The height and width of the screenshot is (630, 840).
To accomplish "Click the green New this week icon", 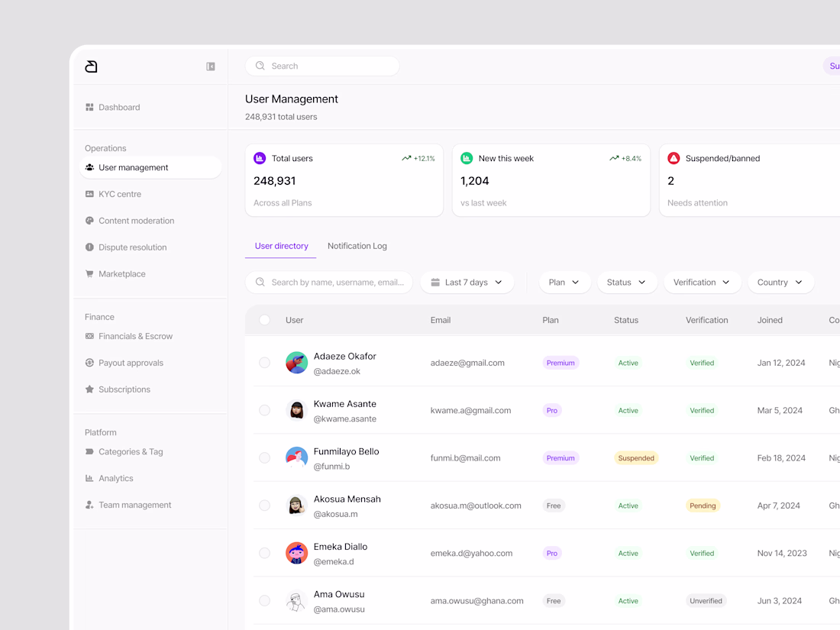I will click(x=467, y=158).
